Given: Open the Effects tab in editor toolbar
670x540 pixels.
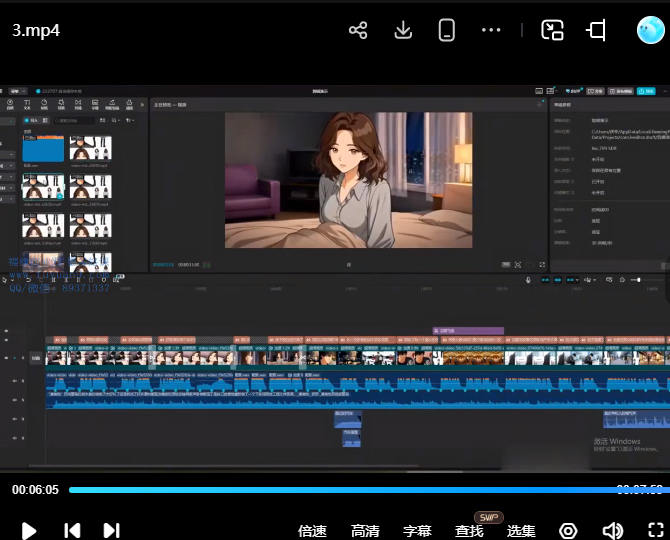Looking at the screenshot, I should point(61,104).
